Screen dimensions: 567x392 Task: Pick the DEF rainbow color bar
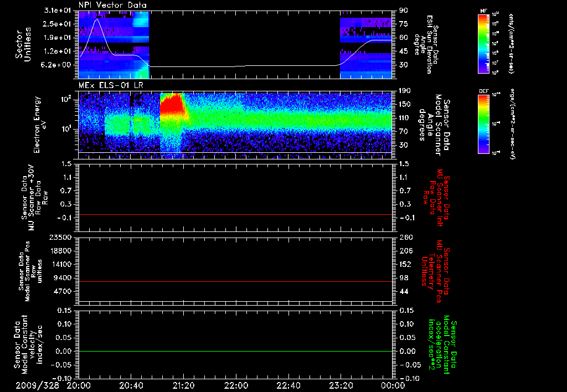[x=484, y=124]
